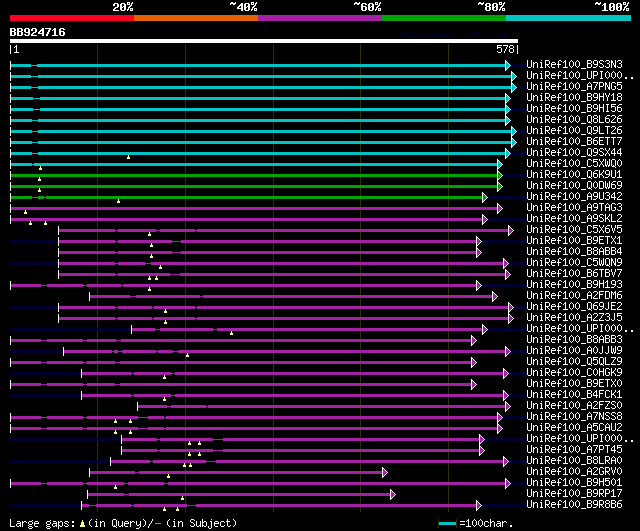Click the 578 query length label

coord(505,49)
